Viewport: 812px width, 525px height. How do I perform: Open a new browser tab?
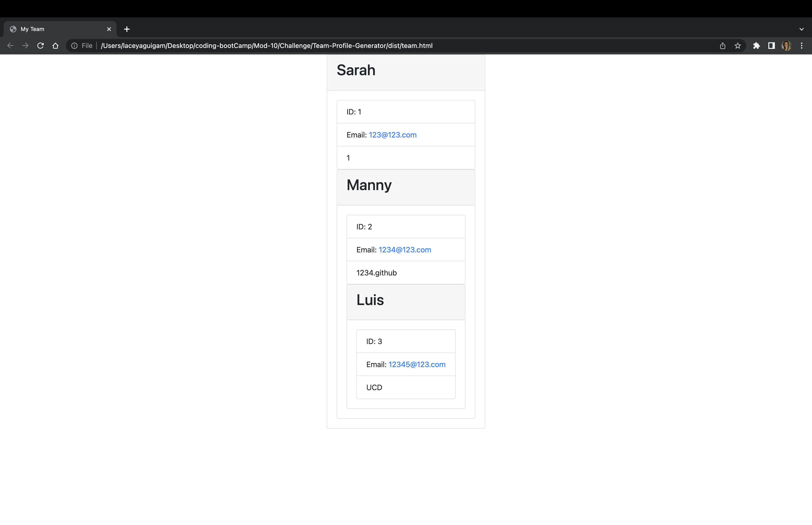127,29
